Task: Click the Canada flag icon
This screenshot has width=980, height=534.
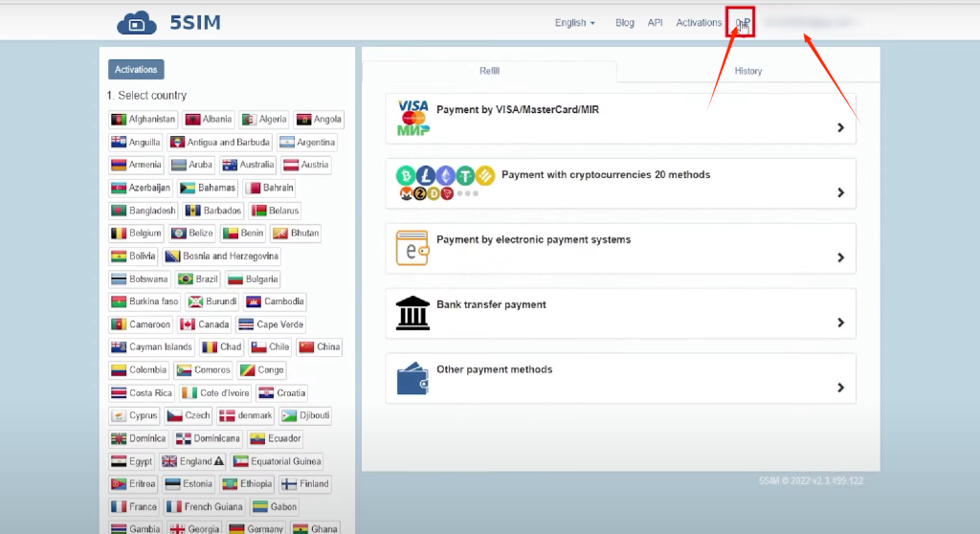Action: click(187, 324)
